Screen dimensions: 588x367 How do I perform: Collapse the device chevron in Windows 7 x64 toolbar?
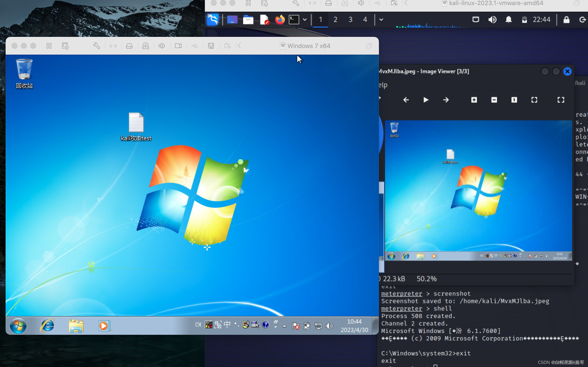(239, 46)
